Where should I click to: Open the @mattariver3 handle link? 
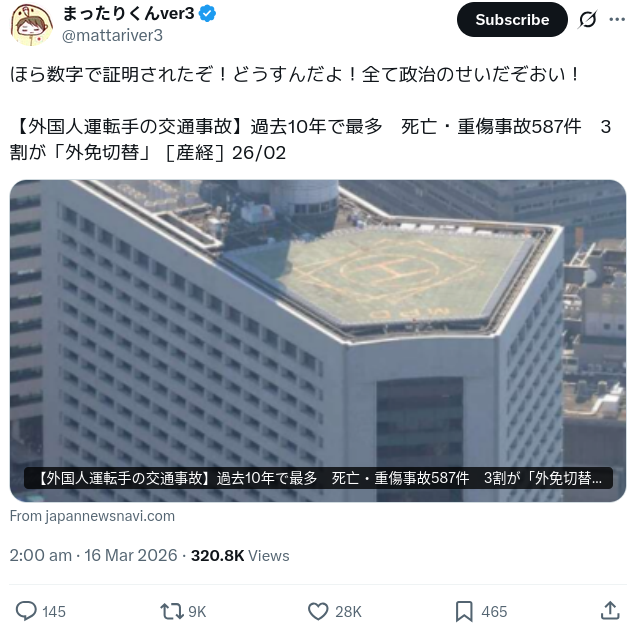click(x=112, y=35)
